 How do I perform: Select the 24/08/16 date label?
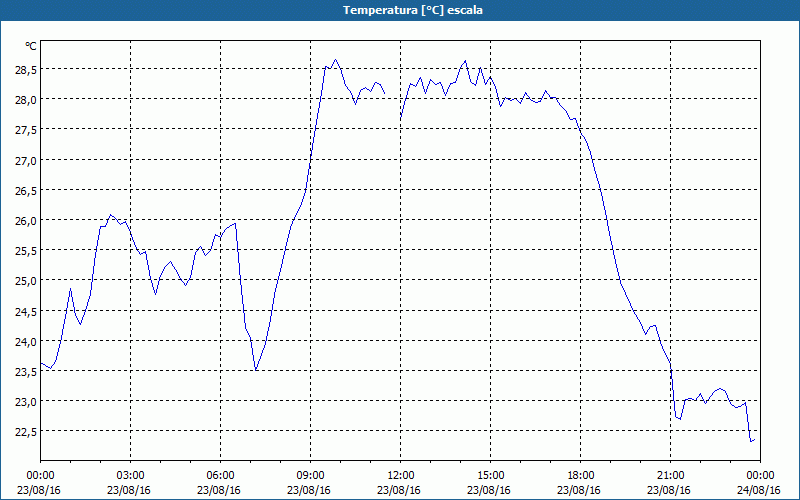[758, 490]
